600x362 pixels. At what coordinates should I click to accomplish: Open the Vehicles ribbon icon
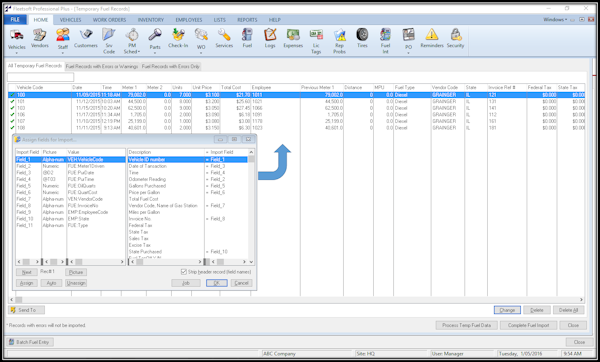(x=17, y=36)
